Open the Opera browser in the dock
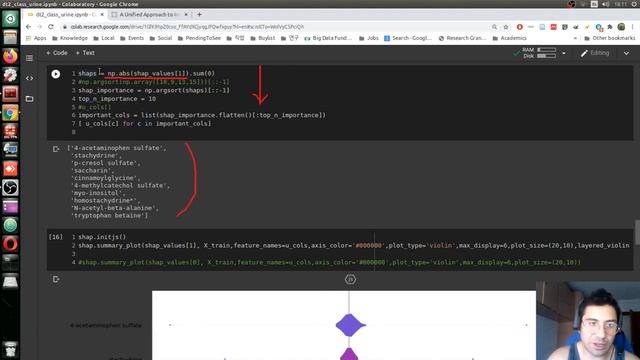Viewport: 640px width, 360px height. click(10, 244)
